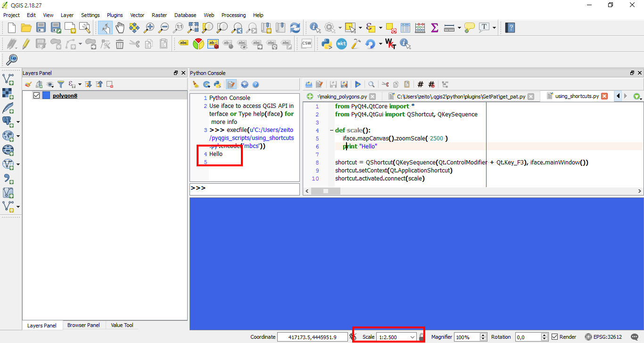Run script with blue play icon
The image size is (644, 343).
coord(358,84)
